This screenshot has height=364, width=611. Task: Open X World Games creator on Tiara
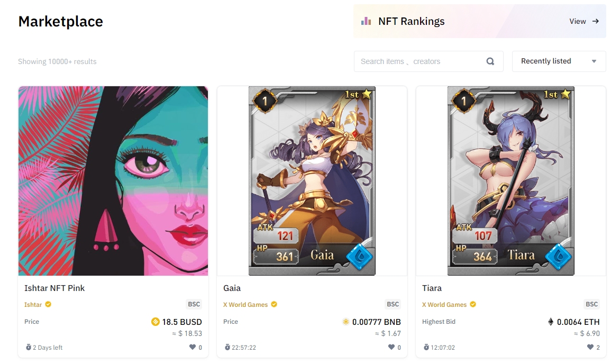pos(444,305)
